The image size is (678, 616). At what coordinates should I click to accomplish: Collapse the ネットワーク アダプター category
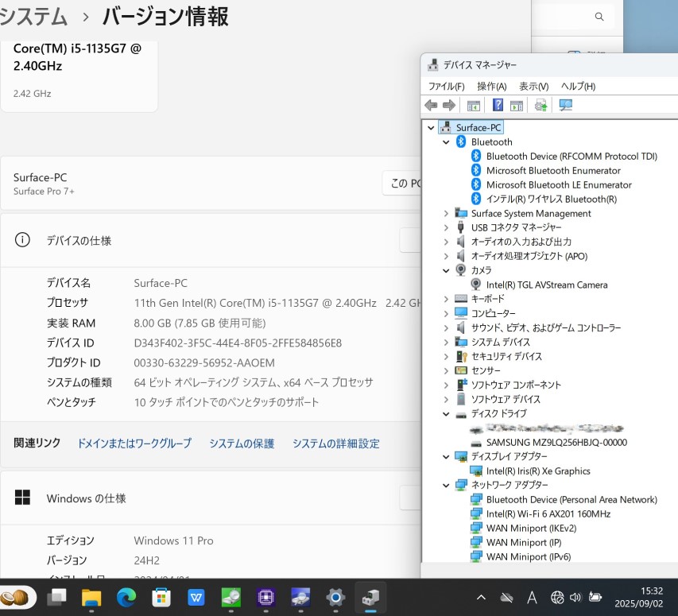(446, 485)
